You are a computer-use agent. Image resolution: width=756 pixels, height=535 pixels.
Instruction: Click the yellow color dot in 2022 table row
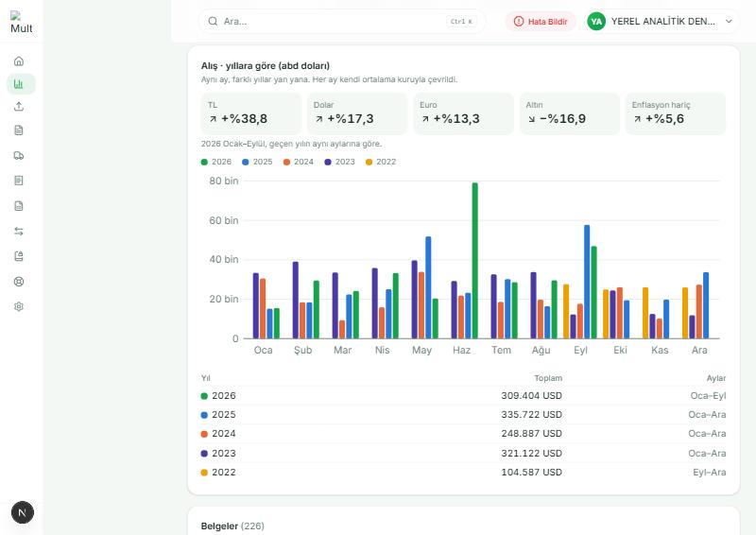coord(204,473)
